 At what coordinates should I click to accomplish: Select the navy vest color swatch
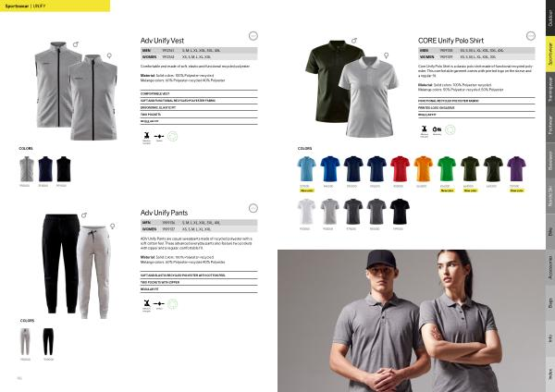(45, 169)
